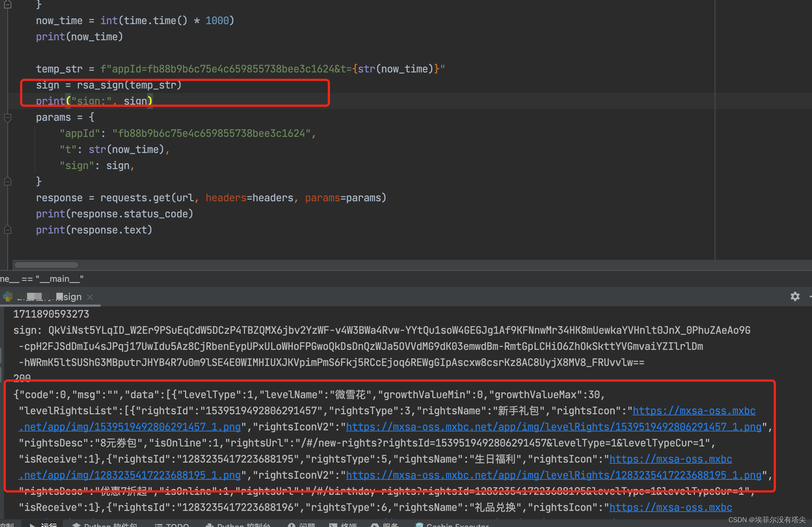812x527 pixels.
Task: Click fold-end marker beside params closing brace
Action: point(7,182)
